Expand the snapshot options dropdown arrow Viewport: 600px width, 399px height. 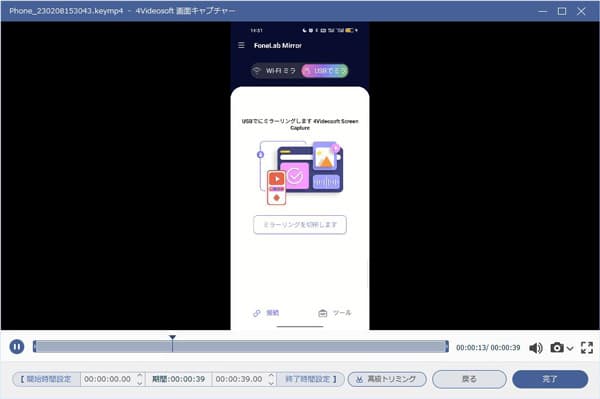point(570,348)
